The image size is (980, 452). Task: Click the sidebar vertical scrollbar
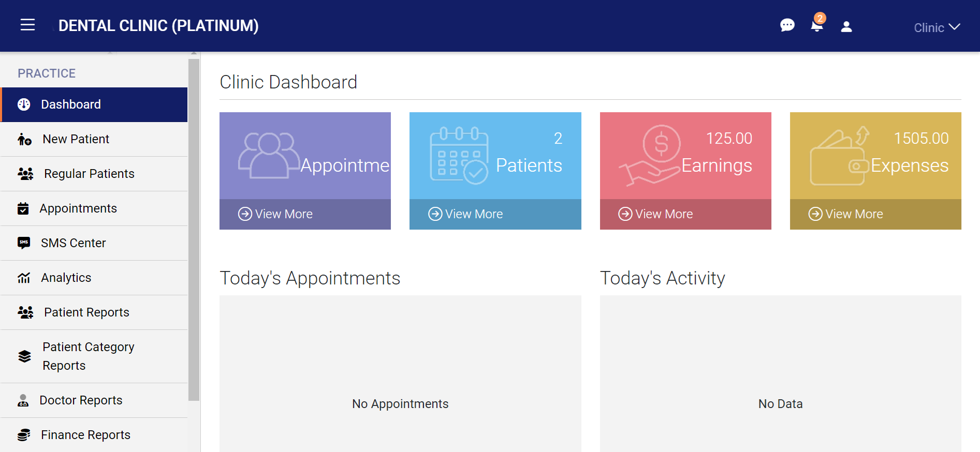click(x=194, y=228)
